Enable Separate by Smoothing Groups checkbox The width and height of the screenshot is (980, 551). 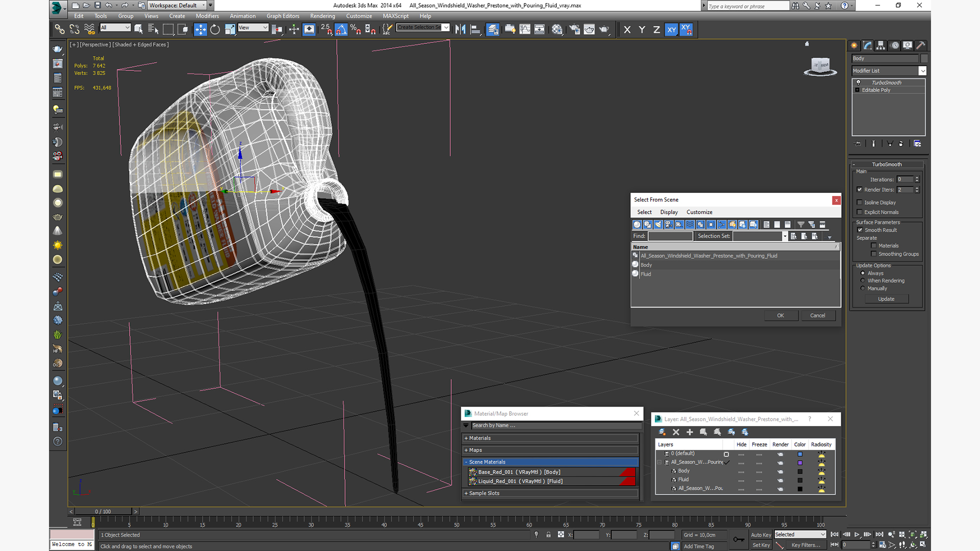(x=874, y=254)
